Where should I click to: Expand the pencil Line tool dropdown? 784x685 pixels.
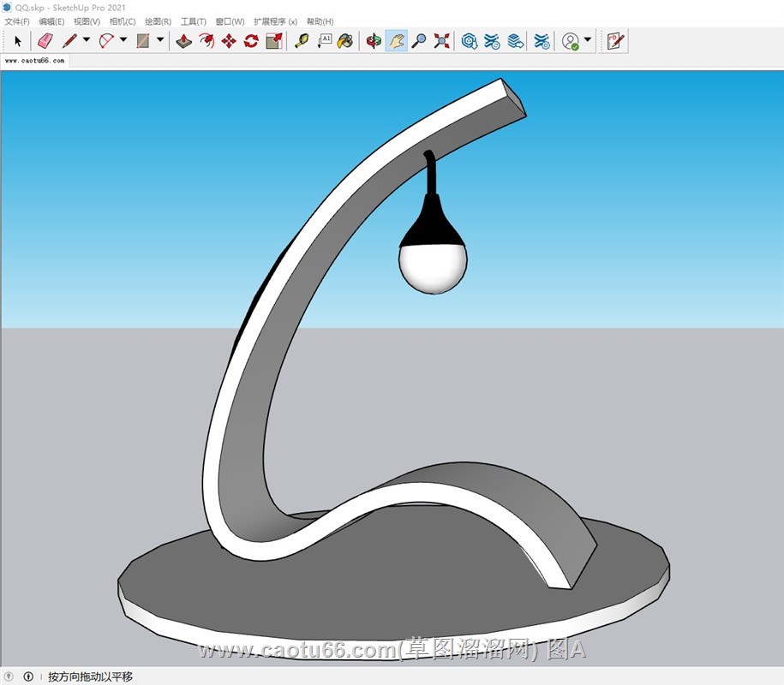point(87,40)
